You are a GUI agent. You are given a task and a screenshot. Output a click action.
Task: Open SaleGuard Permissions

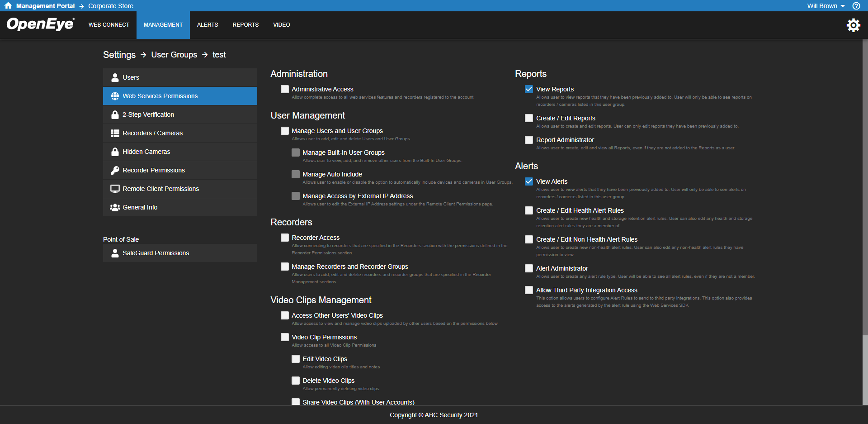(156, 253)
